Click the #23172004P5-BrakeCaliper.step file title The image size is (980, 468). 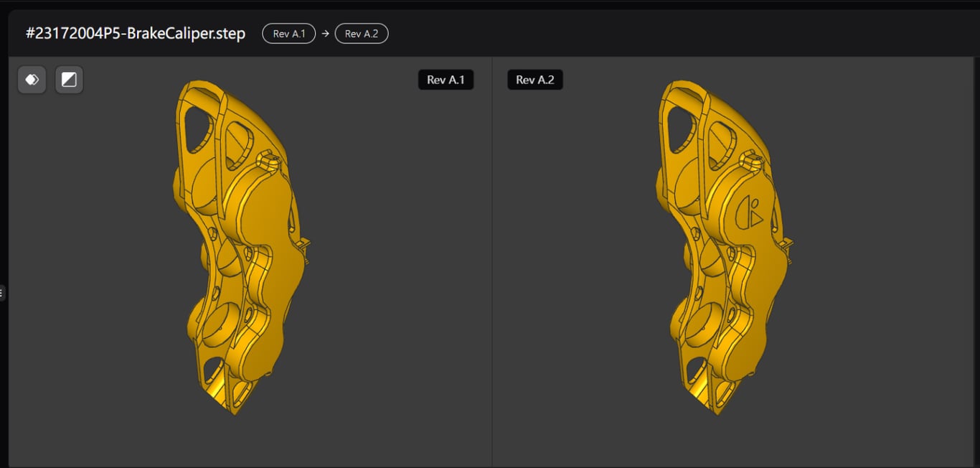point(136,34)
